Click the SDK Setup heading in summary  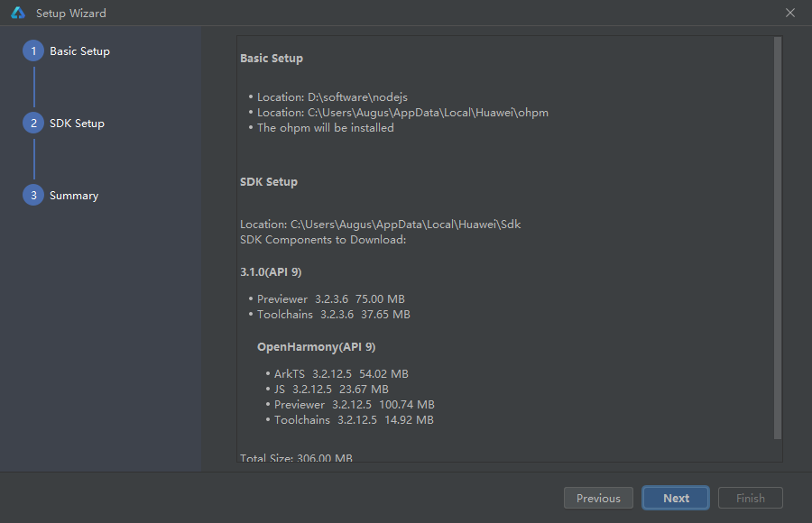click(x=269, y=182)
